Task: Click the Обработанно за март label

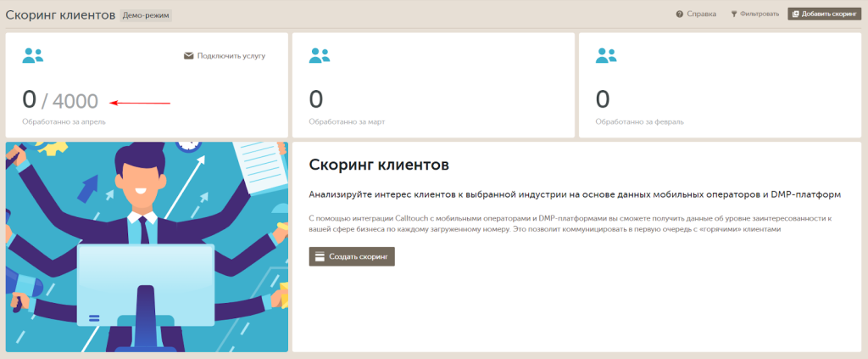Action: click(x=347, y=121)
